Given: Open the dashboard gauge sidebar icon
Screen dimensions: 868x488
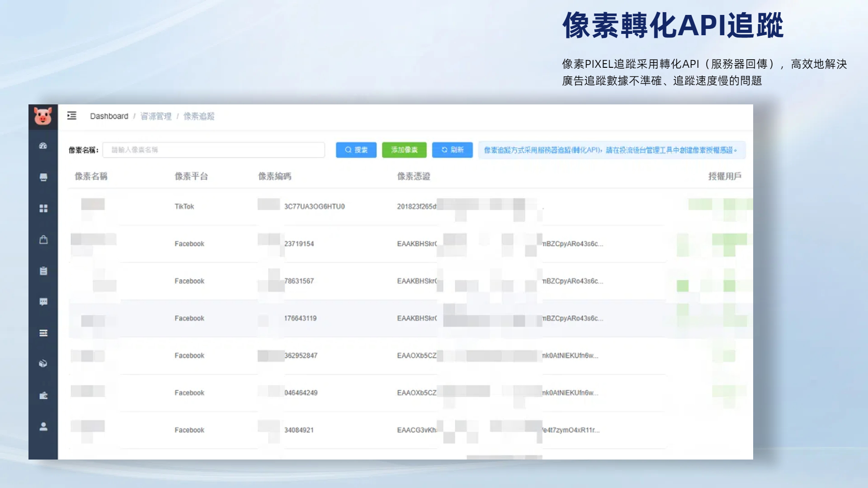Looking at the screenshot, I should click(43, 146).
